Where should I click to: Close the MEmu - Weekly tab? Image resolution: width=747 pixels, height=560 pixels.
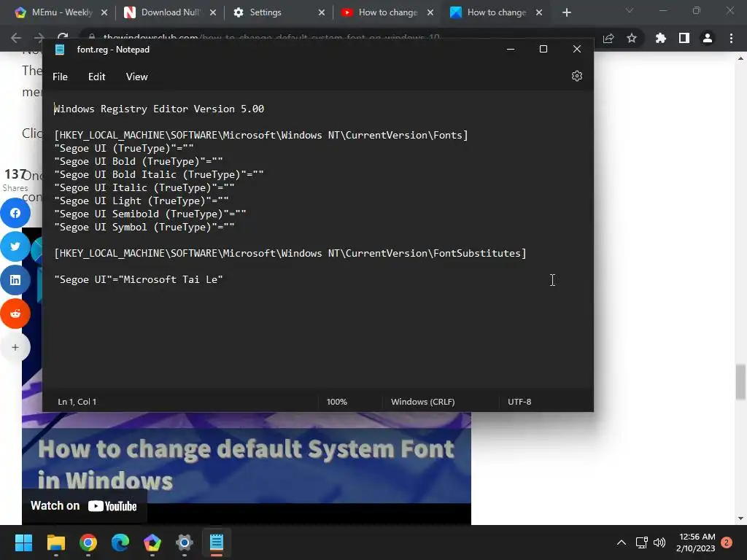104,12
